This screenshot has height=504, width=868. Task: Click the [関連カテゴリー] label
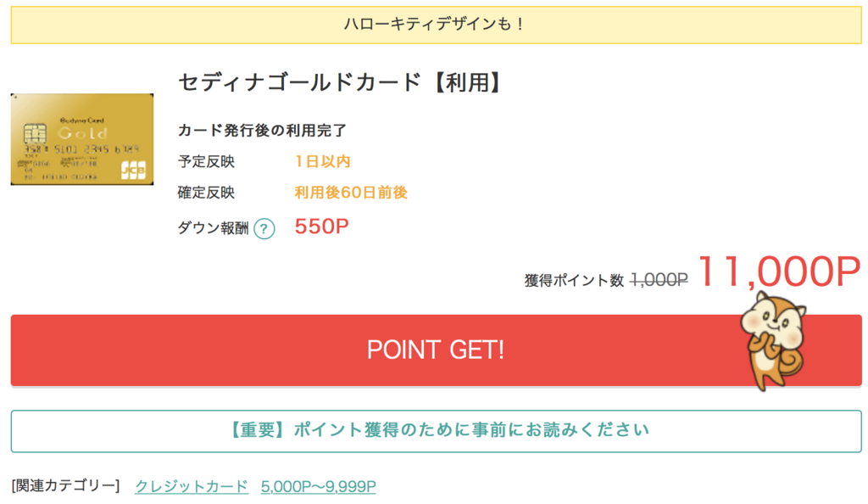click(x=65, y=486)
